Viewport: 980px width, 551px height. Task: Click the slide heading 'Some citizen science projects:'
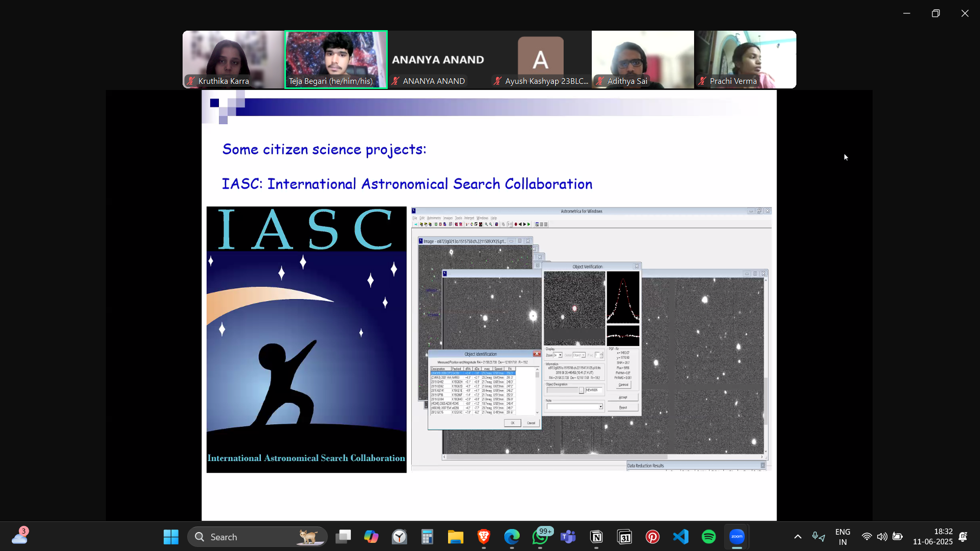pyautogui.click(x=324, y=149)
